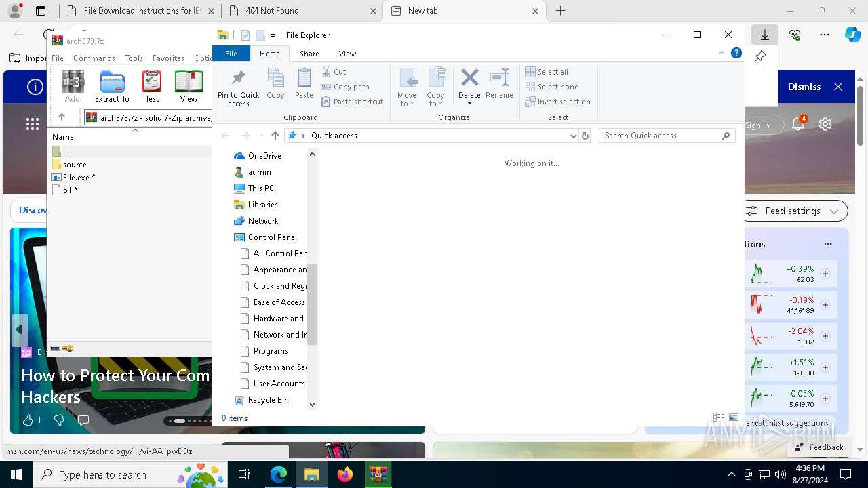Viewport: 868px width, 488px height.
Task: Select OneDrive in the navigation pane
Action: pyautogui.click(x=264, y=156)
